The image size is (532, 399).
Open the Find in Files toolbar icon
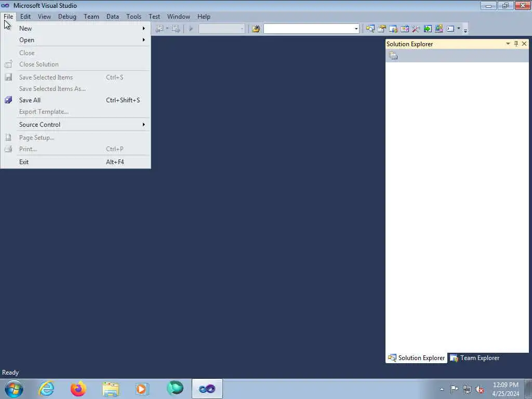click(x=256, y=29)
